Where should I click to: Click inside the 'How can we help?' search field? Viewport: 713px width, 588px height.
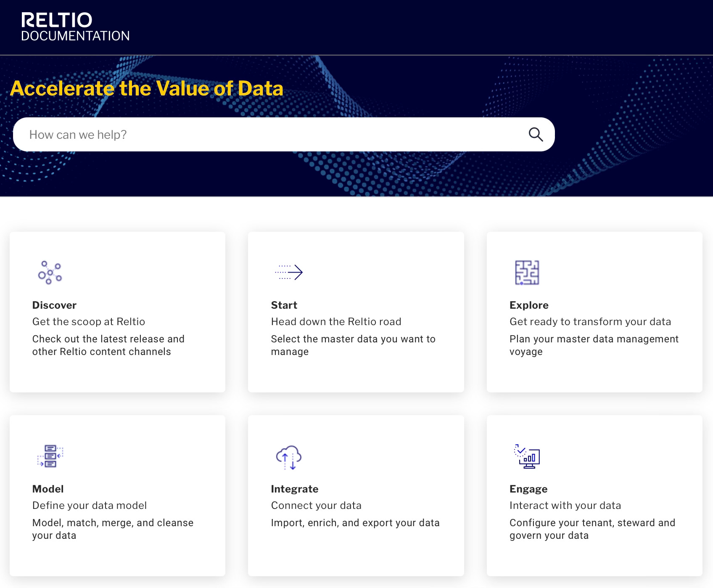pyautogui.click(x=284, y=135)
